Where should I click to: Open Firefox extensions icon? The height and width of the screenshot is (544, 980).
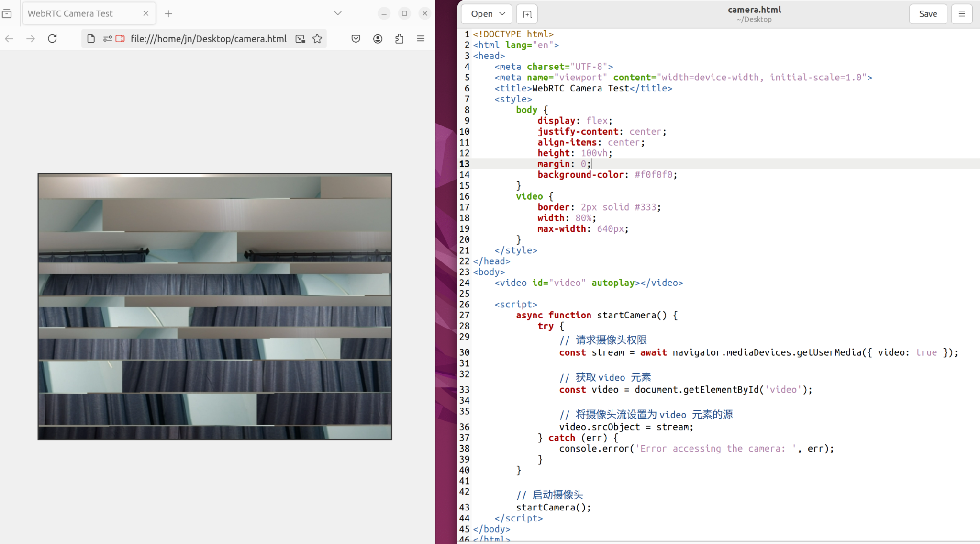click(400, 39)
